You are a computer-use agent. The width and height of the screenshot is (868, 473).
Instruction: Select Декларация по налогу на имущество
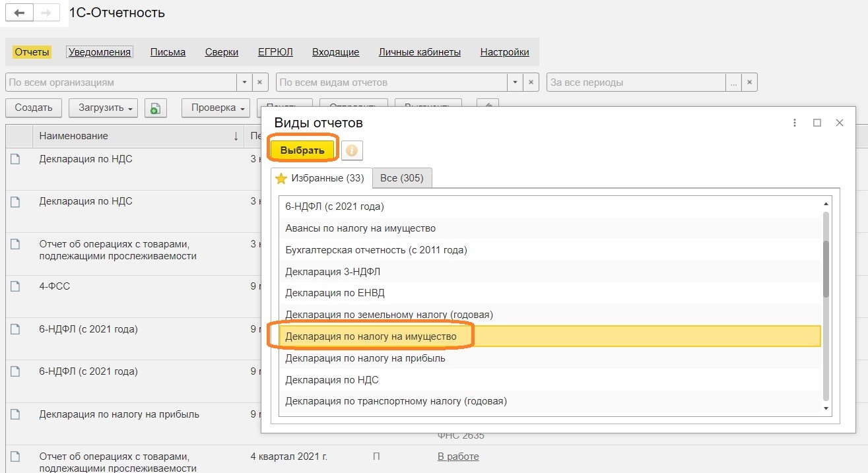coord(550,336)
